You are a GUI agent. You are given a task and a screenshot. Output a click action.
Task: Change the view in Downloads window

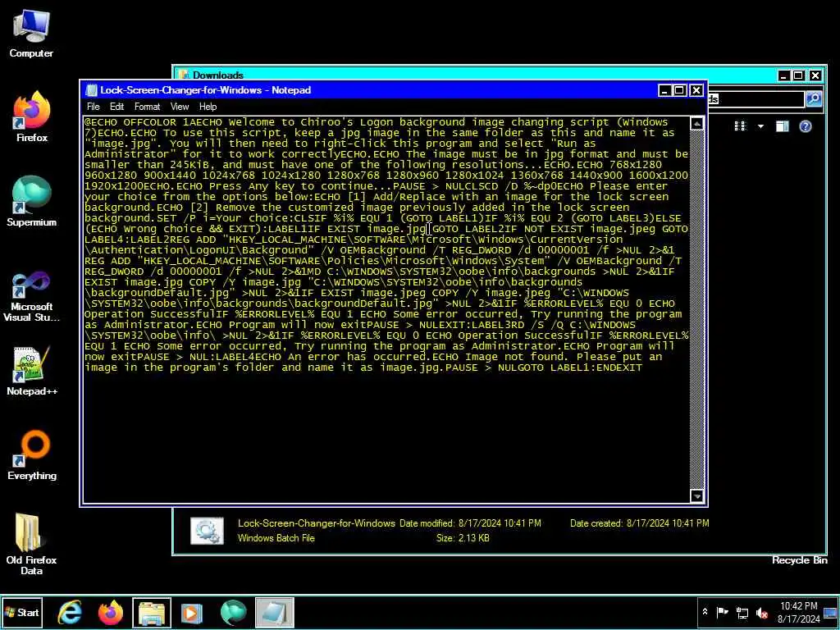[x=740, y=126]
